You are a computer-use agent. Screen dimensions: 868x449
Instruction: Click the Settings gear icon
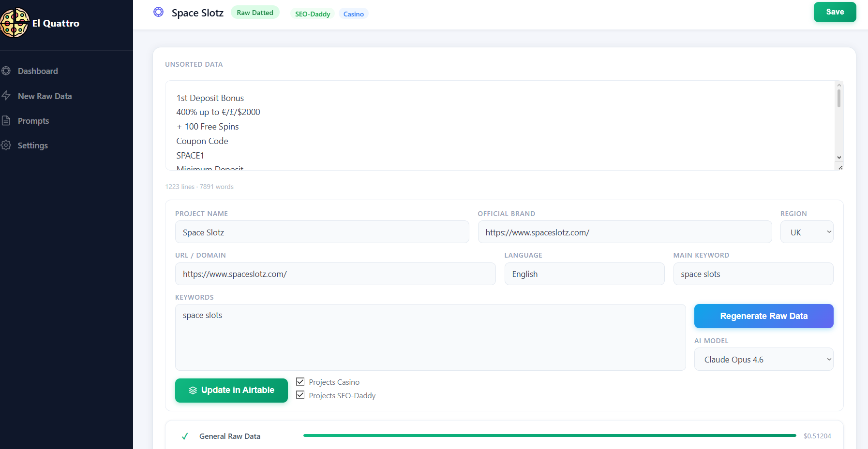[x=6, y=145]
